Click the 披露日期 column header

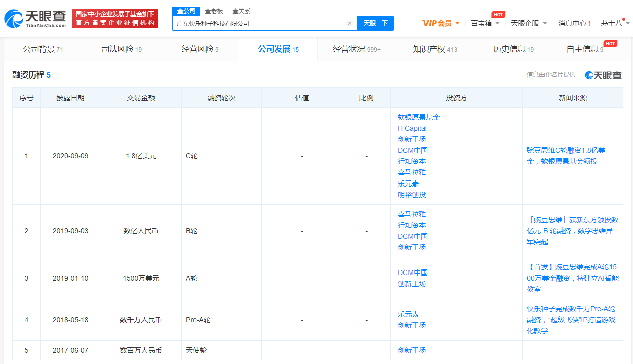click(70, 98)
